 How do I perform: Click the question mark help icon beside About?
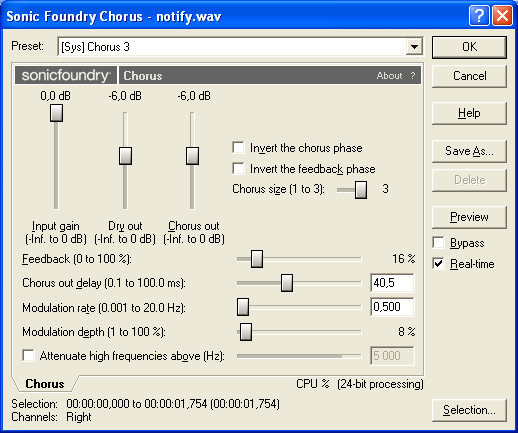pyautogui.click(x=413, y=76)
